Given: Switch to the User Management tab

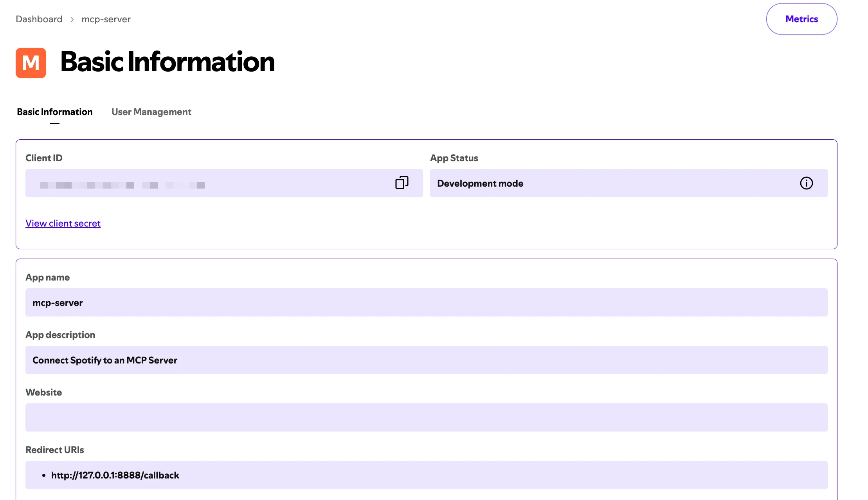Looking at the screenshot, I should pos(151,112).
